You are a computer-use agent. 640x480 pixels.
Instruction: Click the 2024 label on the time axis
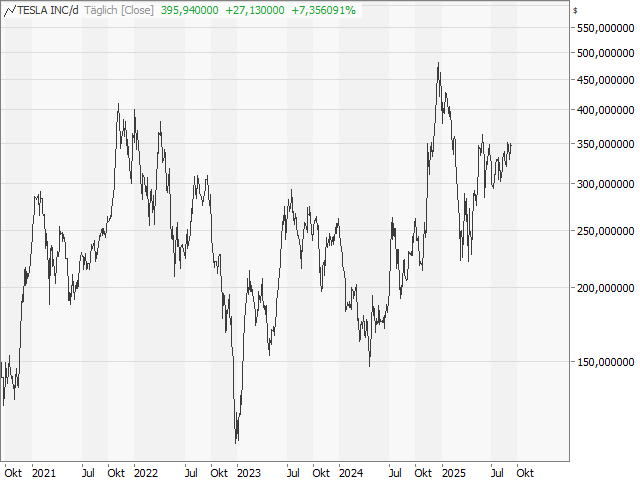(x=351, y=473)
